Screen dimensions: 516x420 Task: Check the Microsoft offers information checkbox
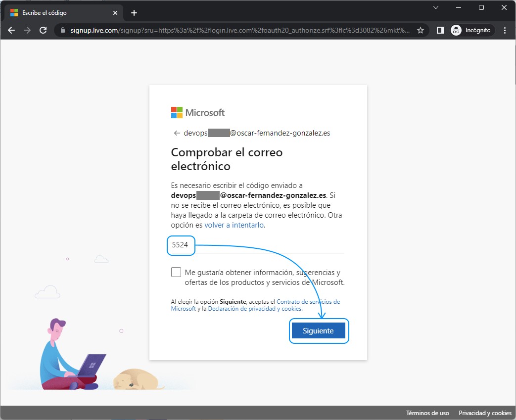pos(176,272)
